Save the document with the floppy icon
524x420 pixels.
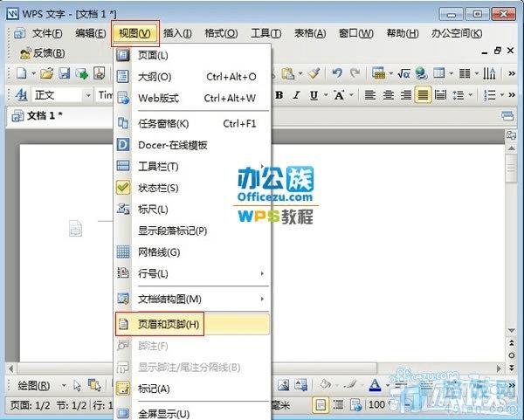pos(64,73)
